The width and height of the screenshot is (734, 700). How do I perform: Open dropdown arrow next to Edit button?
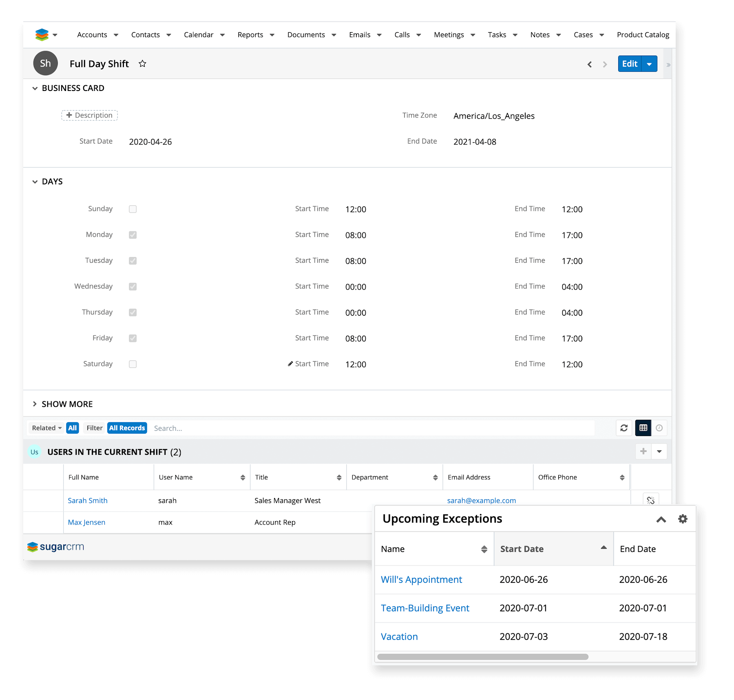pyautogui.click(x=649, y=64)
